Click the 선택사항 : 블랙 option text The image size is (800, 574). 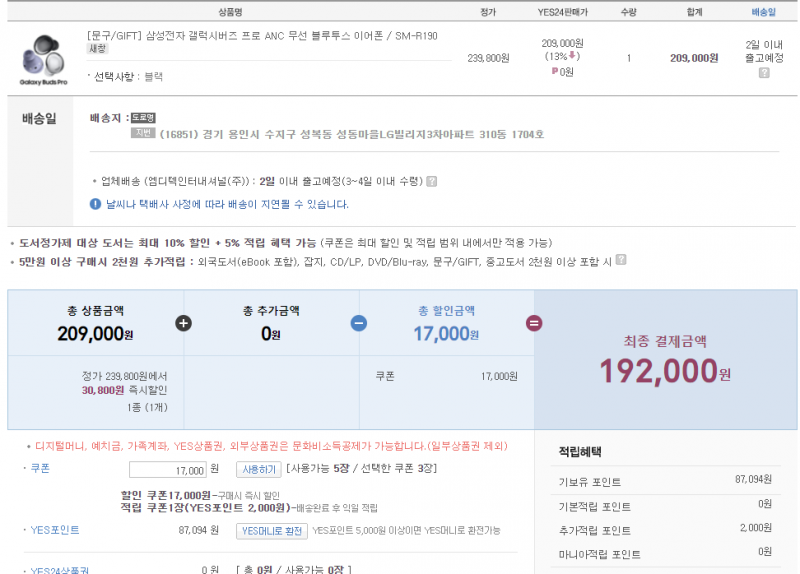[x=128, y=77]
